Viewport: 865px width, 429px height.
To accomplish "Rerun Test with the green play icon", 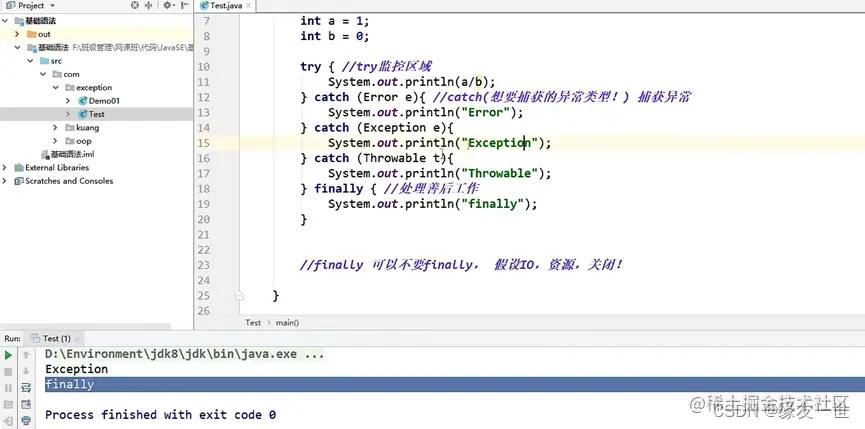I will coord(8,356).
